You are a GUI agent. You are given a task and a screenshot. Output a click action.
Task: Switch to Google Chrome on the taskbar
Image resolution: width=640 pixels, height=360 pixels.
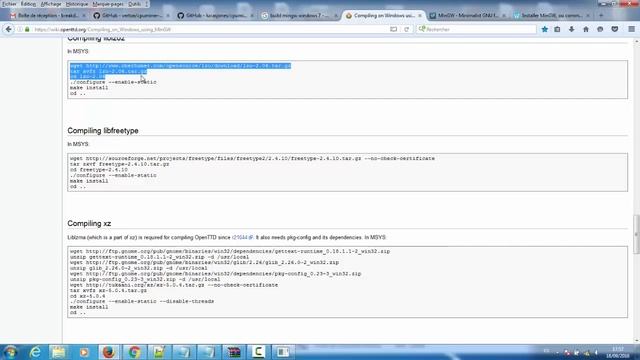coord(134,352)
